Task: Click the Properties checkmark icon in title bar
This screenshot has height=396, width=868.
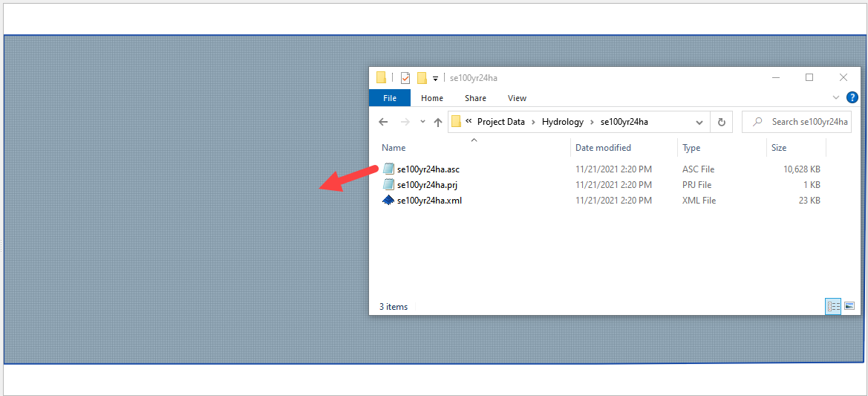Action: [405, 78]
